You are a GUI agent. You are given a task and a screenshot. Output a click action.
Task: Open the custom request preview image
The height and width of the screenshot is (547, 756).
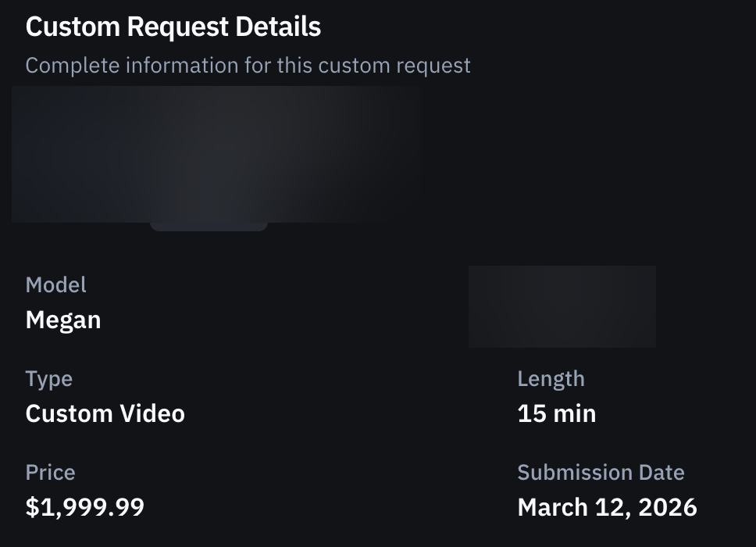click(x=215, y=154)
